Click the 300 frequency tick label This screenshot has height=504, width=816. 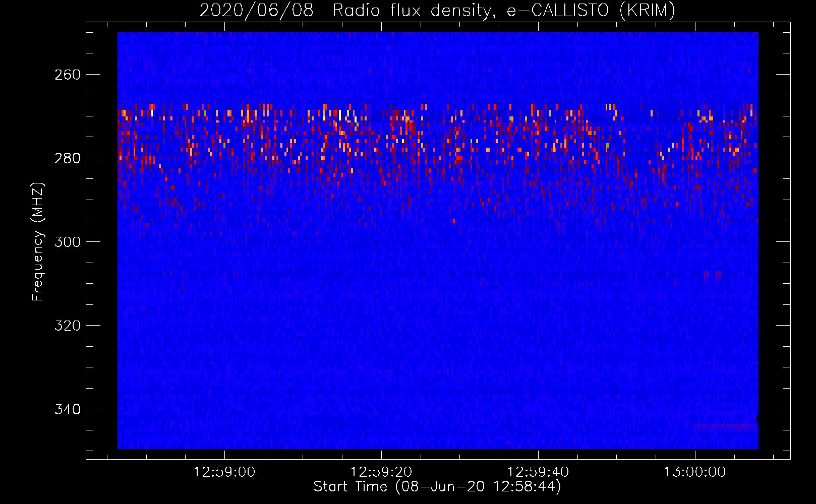pyautogui.click(x=68, y=242)
